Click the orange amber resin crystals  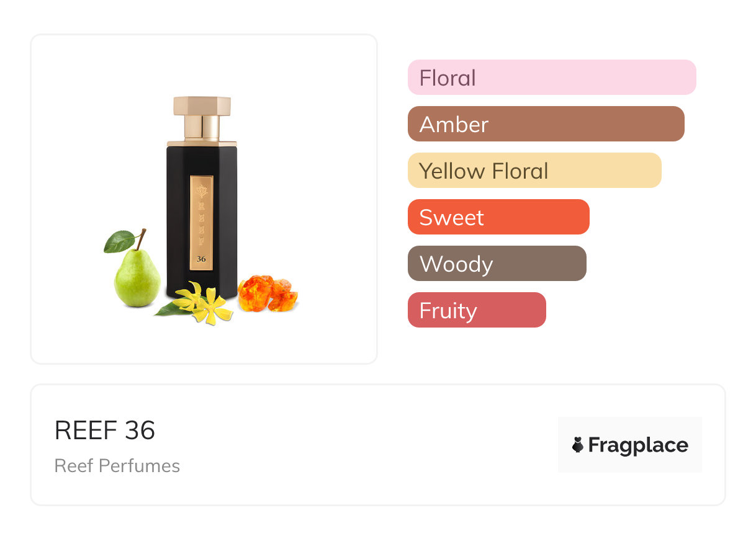click(268, 294)
